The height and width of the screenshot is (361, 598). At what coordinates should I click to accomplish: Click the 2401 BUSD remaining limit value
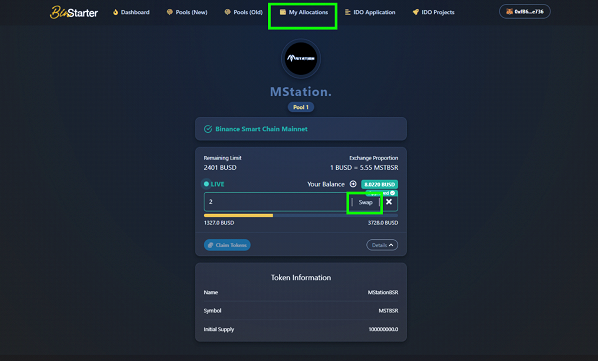tap(220, 168)
